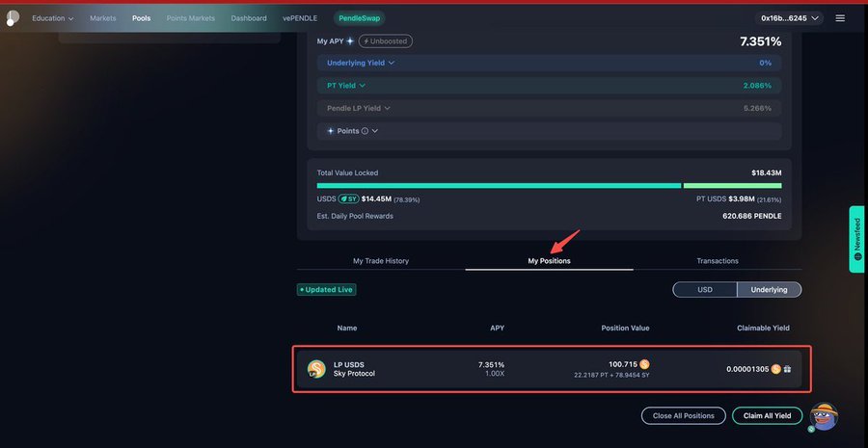
Task: Click the coin icon next to 100.715
Action: (644, 364)
